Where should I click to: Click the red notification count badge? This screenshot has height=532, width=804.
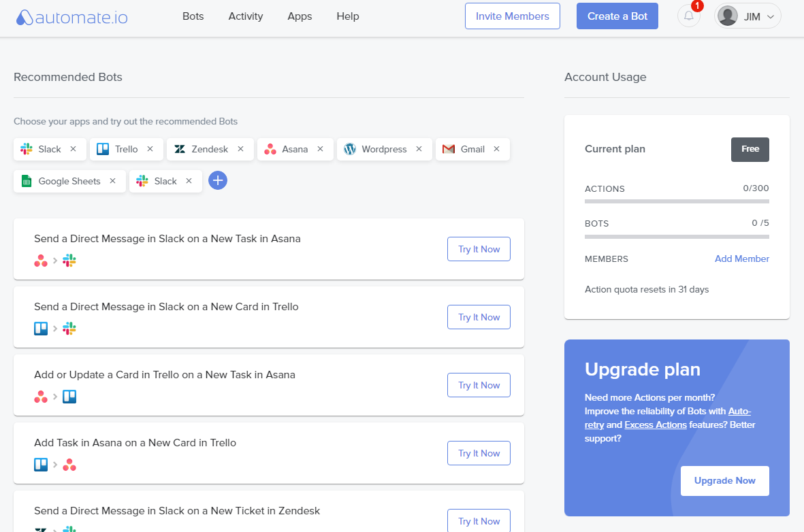pos(697,6)
